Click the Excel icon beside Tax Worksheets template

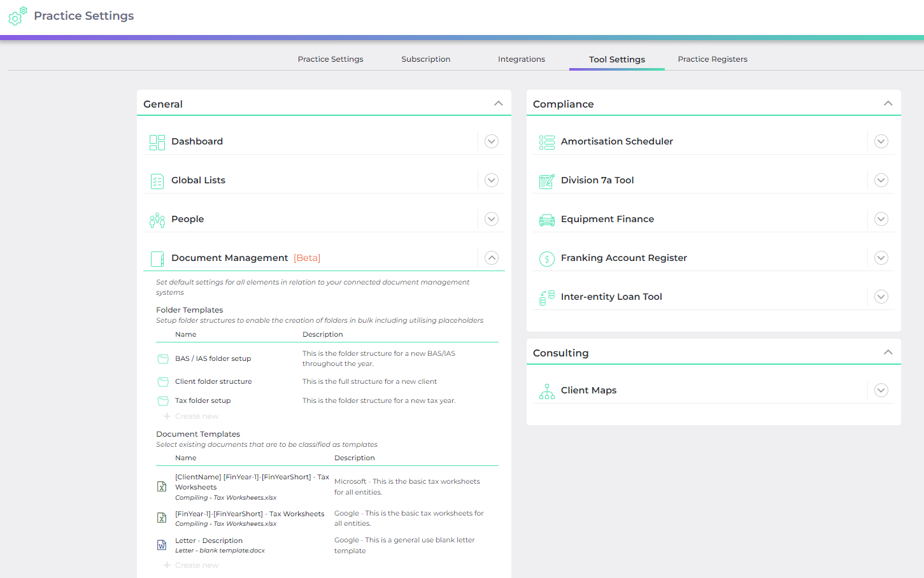coord(161,486)
